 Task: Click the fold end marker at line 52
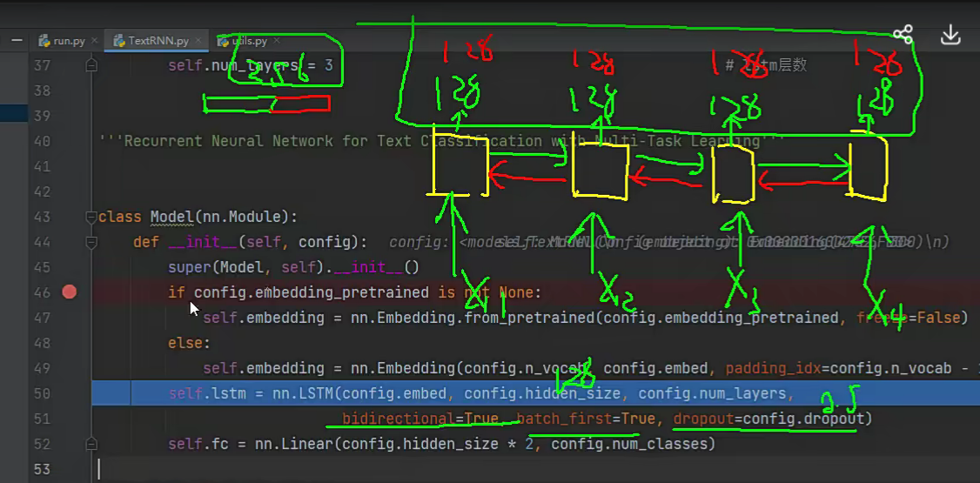click(91, 444)
